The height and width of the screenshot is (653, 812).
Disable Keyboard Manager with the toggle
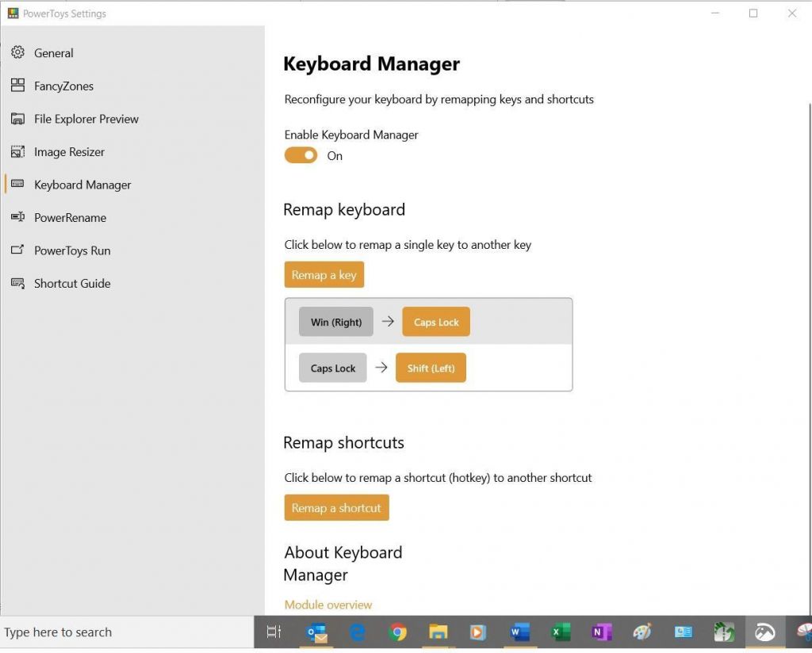301,155
